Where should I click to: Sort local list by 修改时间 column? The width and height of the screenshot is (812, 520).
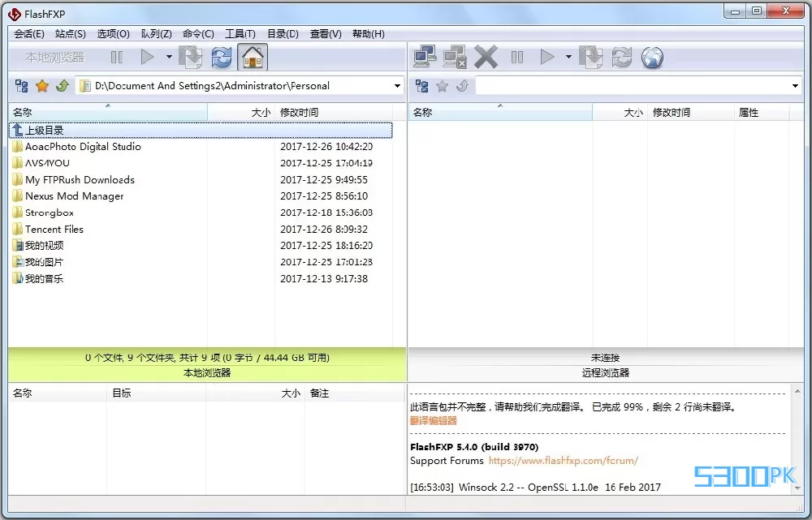[334, 112]
